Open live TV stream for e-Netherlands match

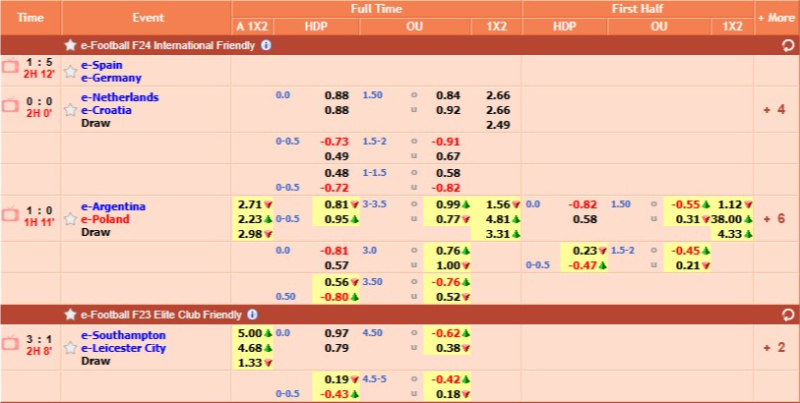(11, 104)
